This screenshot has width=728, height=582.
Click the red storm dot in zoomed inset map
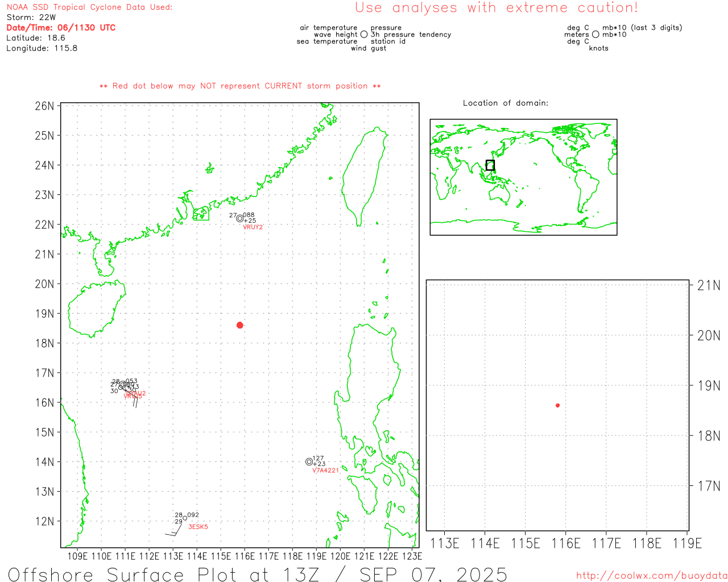click(x=557, y=405)
